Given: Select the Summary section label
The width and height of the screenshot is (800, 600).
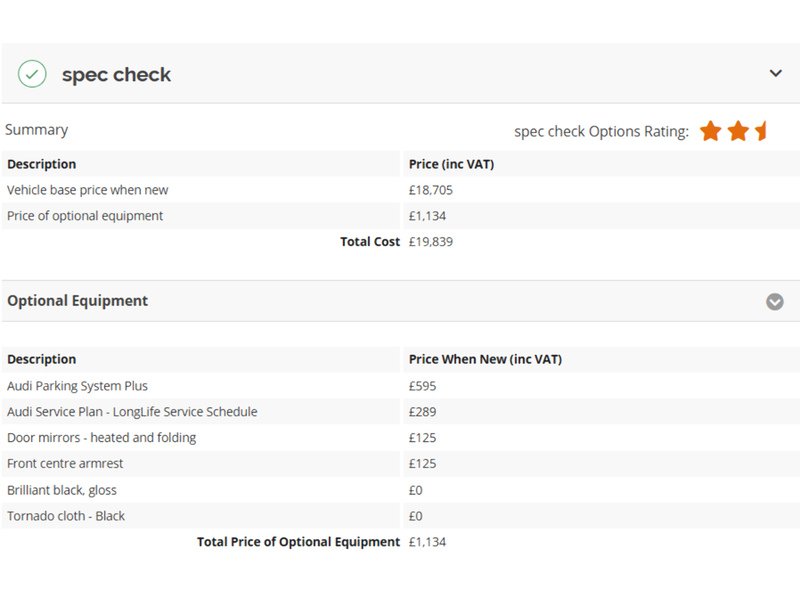Looking at the screenshot, I should tap(37, 130).
